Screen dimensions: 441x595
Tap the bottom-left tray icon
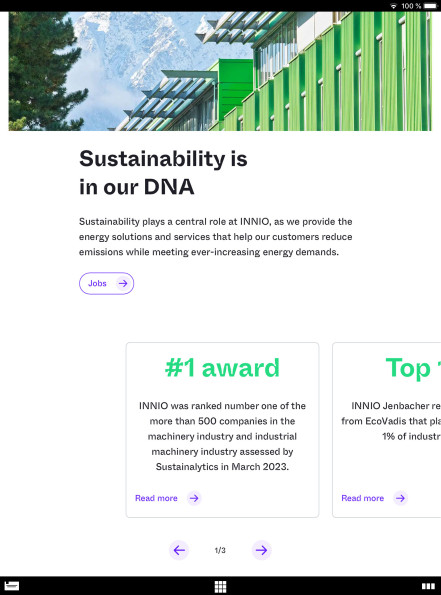coord(11,586)
